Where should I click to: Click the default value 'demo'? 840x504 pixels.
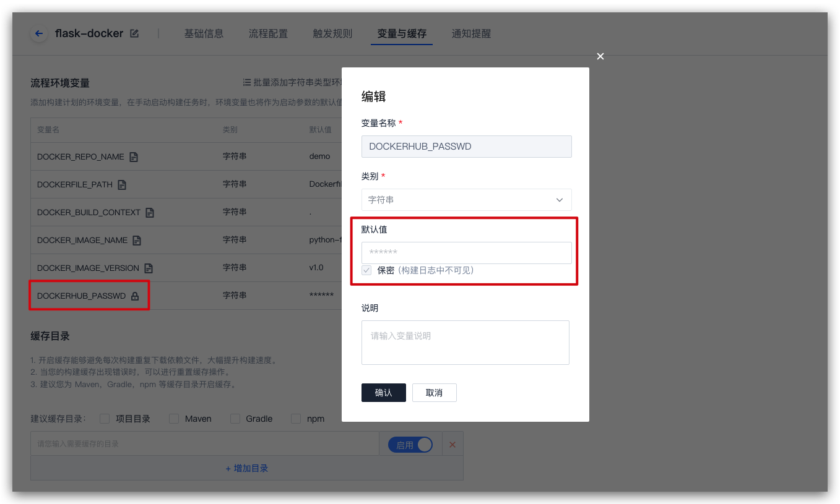click(x=319, y=156)
